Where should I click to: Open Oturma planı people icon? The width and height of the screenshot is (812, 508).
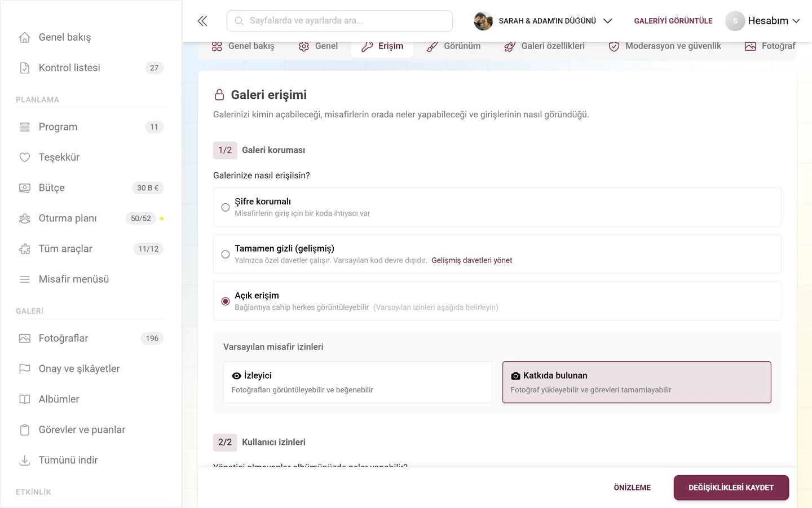coord(25,218)
